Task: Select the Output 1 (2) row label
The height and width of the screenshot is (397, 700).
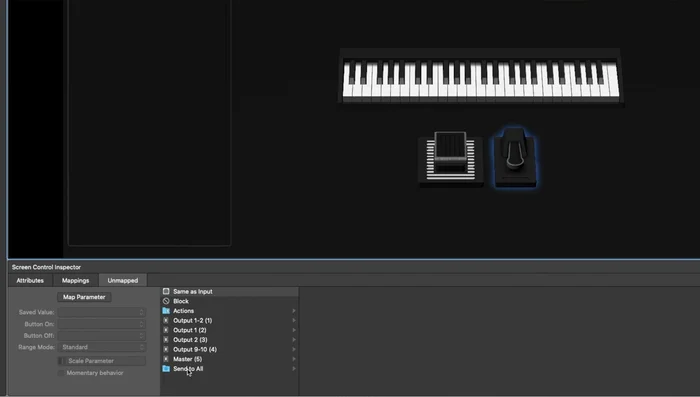Action: (190, 330)
